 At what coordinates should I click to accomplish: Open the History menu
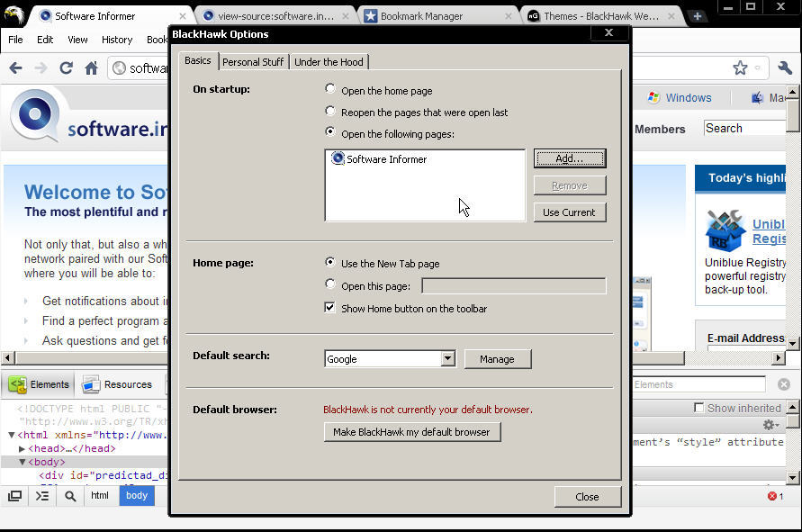tap(117, 40)
